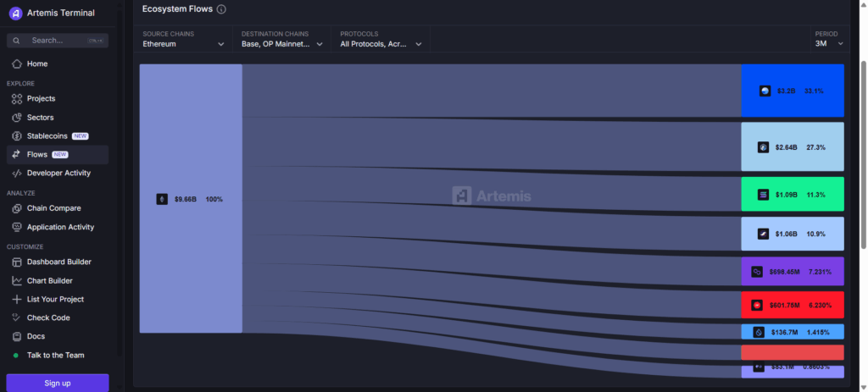
Task: Click the 10.9% share label
Action: click(816, 234)
